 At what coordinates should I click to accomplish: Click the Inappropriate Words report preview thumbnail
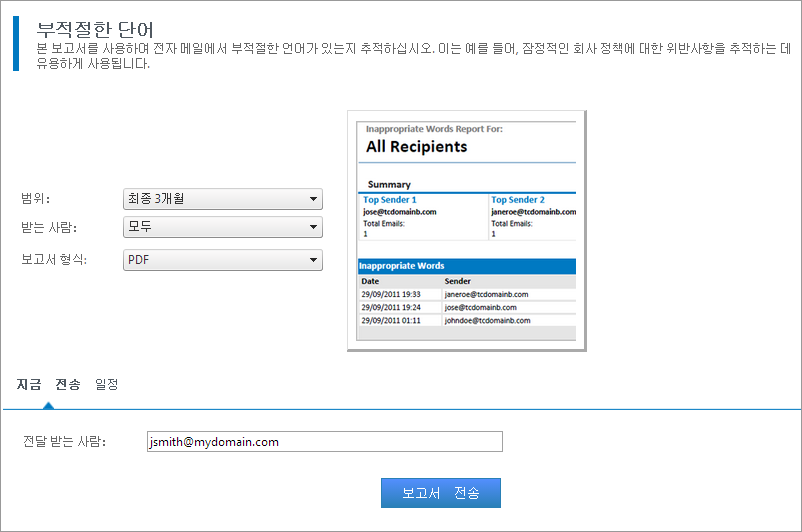466,230
